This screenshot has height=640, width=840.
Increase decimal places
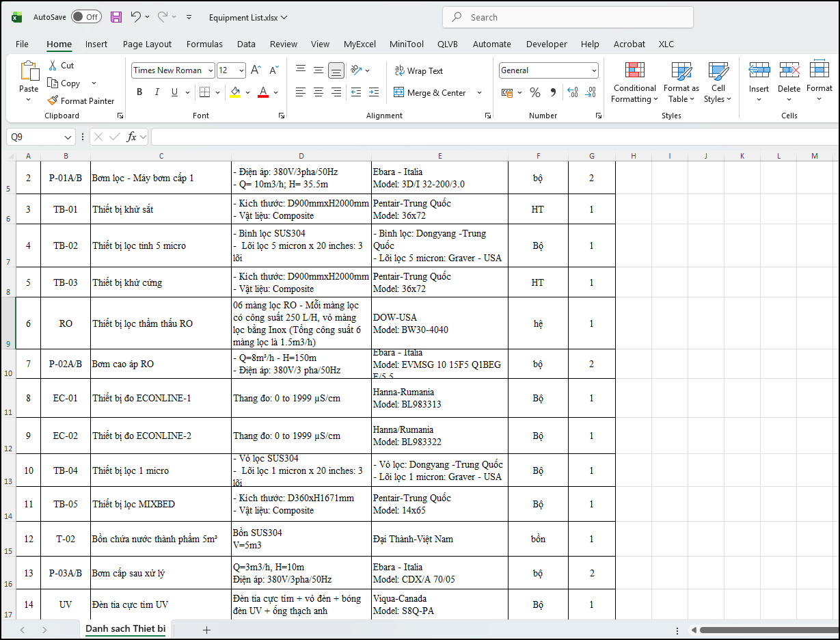573,92
